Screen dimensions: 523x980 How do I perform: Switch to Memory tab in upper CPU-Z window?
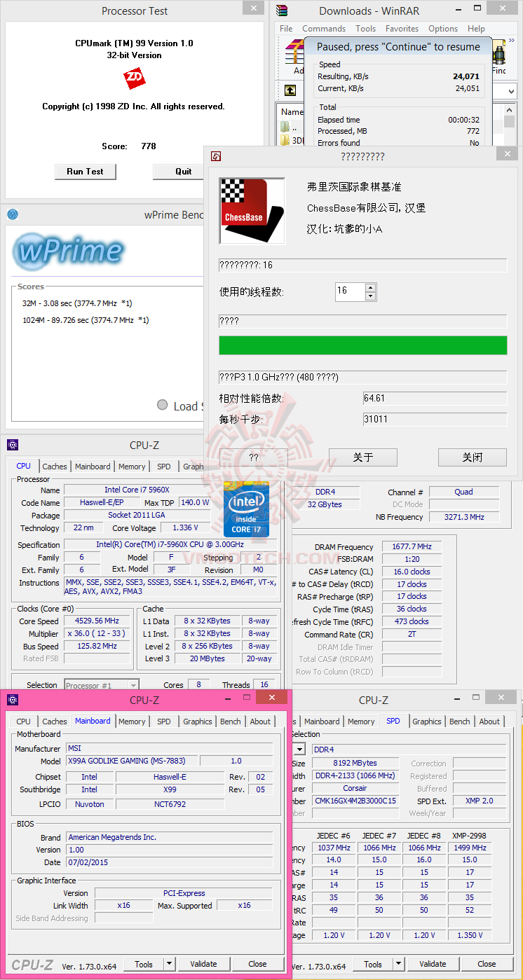[132, 467]
